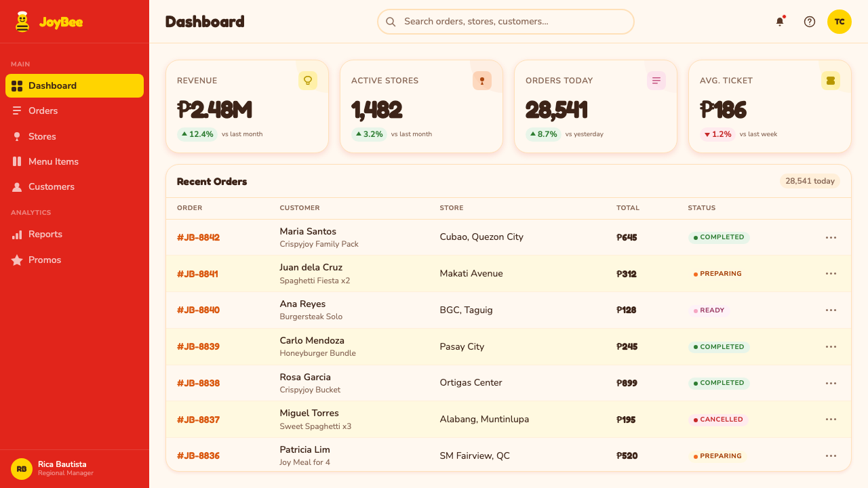Click total ₱520 for Patricia Lim

627,456
